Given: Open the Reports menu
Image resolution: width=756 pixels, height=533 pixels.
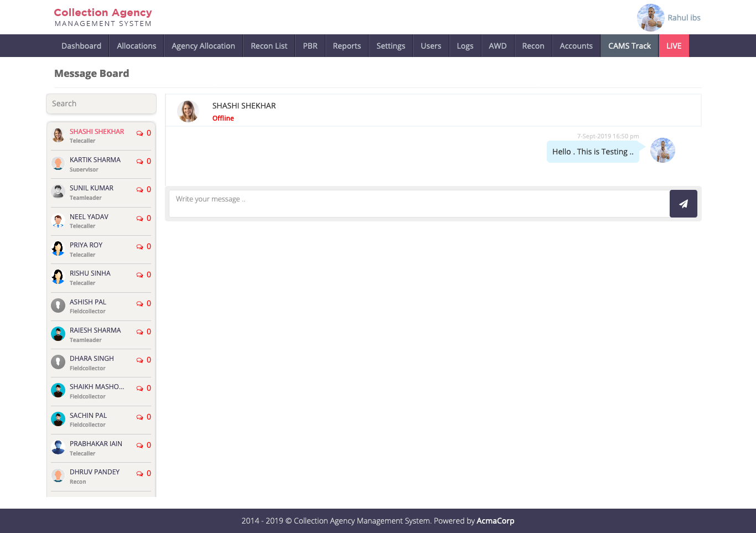Looking at the screenshot, I should coord(346,46).
